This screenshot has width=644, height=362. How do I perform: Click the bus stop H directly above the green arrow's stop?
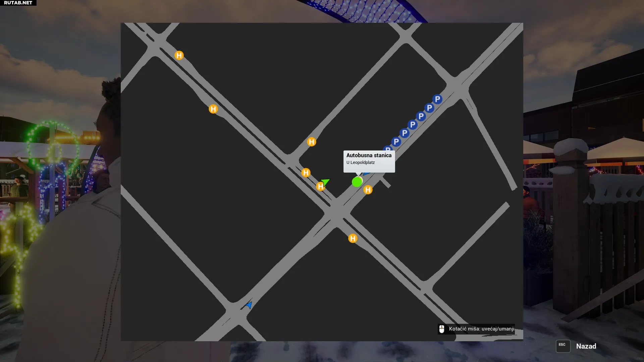[x=306, y=173]
